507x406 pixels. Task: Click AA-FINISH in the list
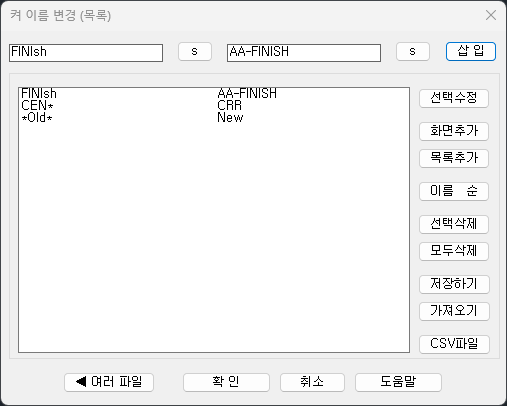(247, 93)
